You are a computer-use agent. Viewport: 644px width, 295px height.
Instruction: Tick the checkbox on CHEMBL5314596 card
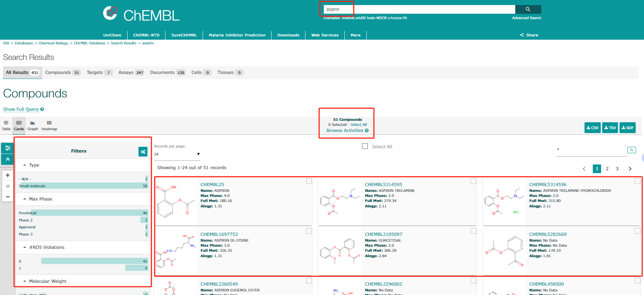638,181
